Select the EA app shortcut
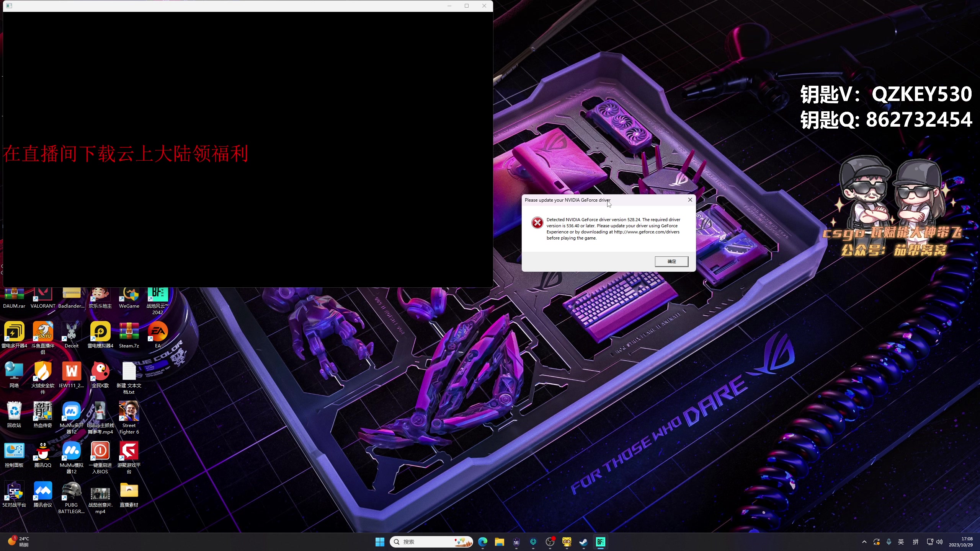 point(158,335)
